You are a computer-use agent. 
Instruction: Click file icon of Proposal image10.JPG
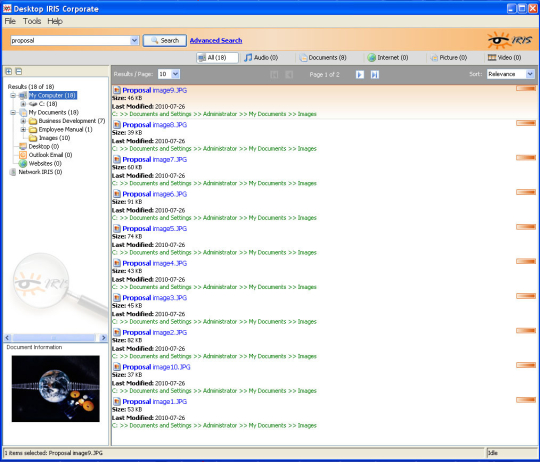117,367
